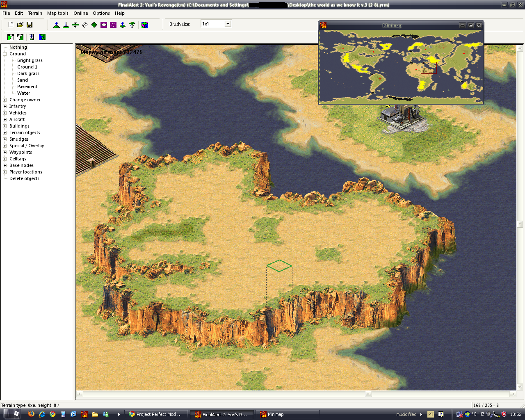Save the map with the floppy disk icon
The image size is (525, 420).
coord(30,25)
